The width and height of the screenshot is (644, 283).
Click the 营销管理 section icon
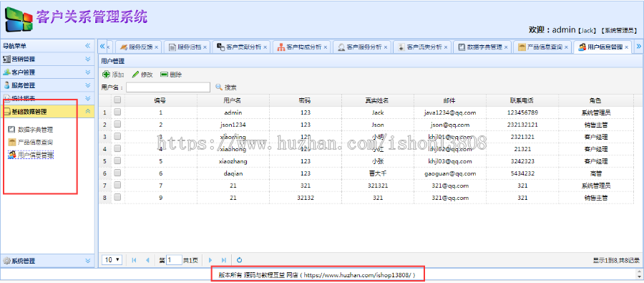coord(6,59)
